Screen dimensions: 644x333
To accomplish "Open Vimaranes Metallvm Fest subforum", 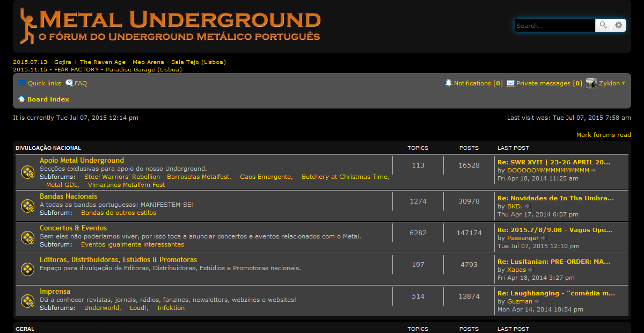I will [x=126, y=185].
